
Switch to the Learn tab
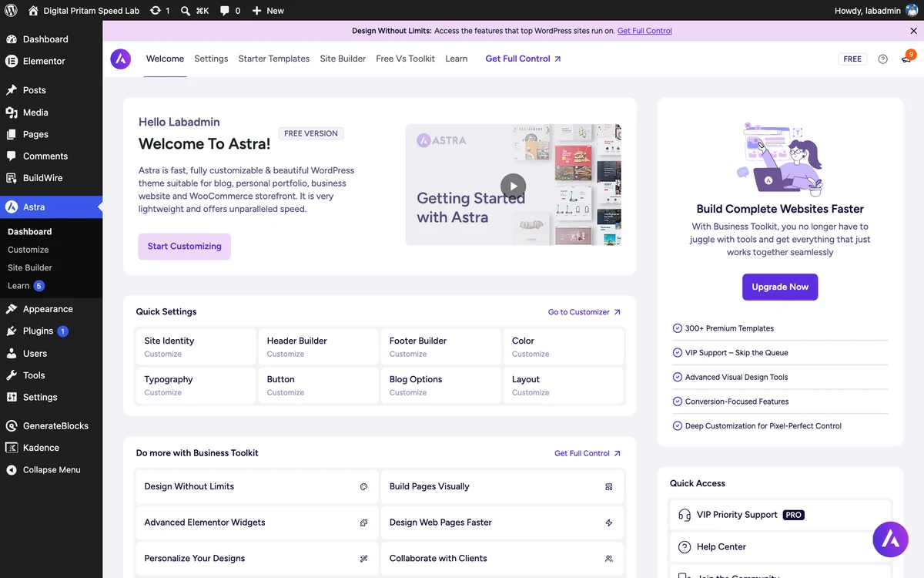tap(457, 59)
